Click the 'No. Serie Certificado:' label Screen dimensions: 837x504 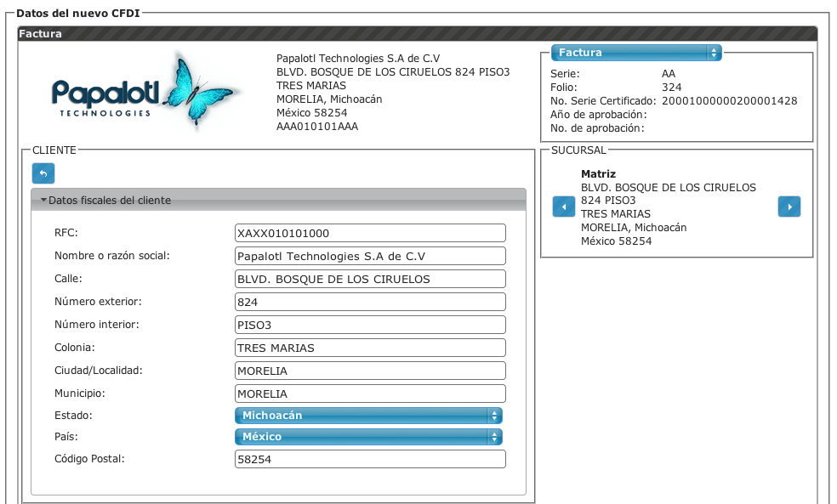(603, 101)
